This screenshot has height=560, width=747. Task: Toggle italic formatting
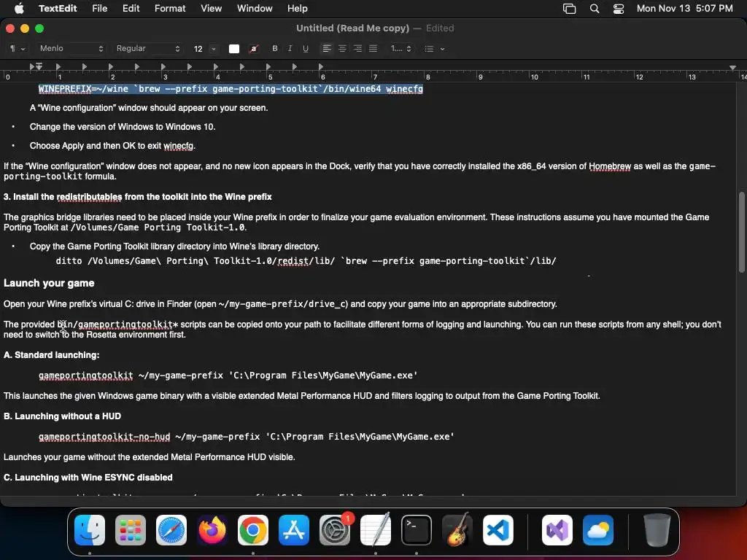click(x=290, y=49)
